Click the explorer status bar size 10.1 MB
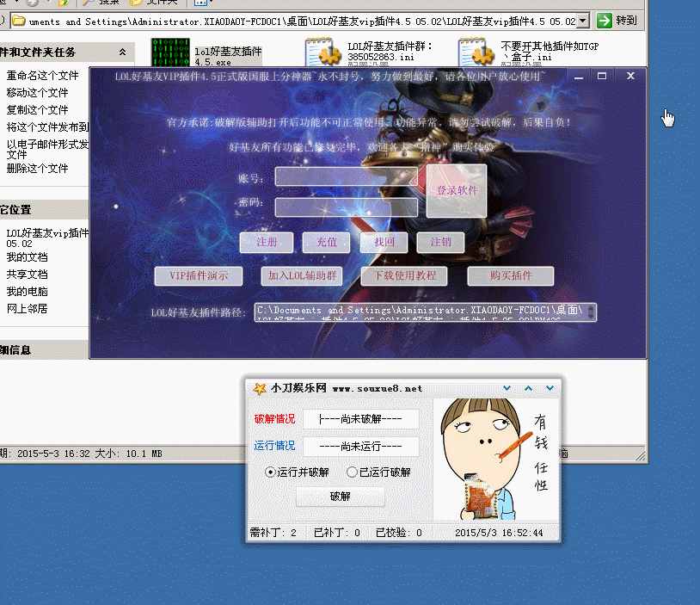700x605 pixels. click(x=129, y=454)
